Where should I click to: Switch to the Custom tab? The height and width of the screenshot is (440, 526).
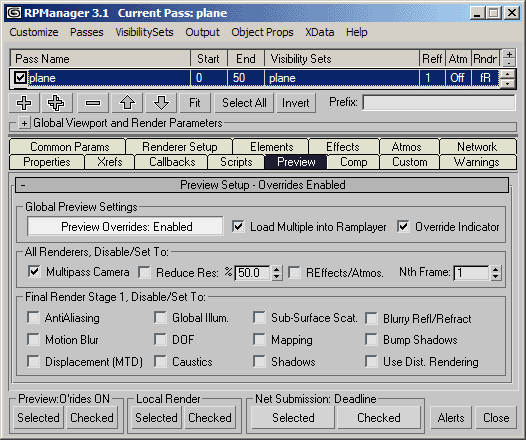click(x=410, y=162)
